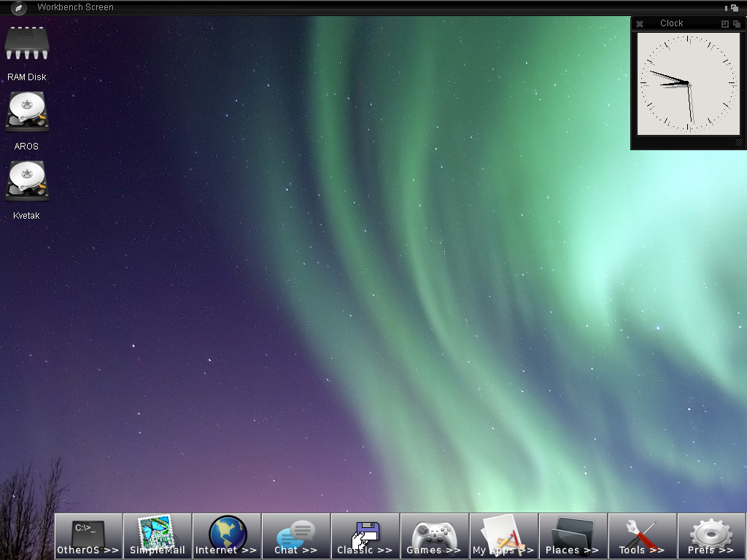Expand the Chat dock category
This screenshot has width=747, height=560.
click(295, 536)
